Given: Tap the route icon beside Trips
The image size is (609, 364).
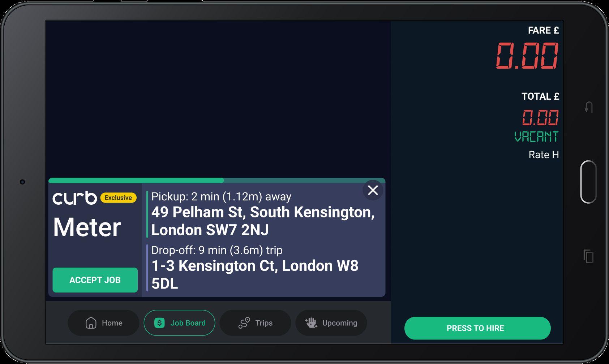Looking at the screenshot, I should click(x=244, y=323).
